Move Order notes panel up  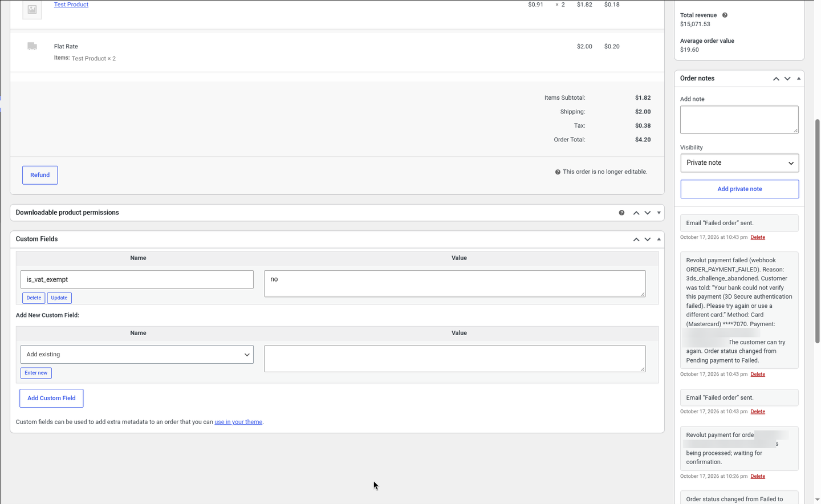[x=776, y=79]
